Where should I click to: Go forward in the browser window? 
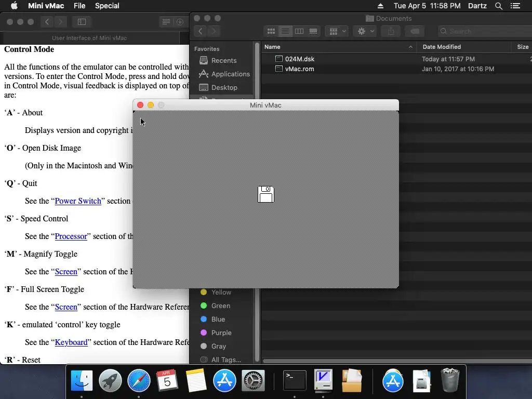coord(60,22)
